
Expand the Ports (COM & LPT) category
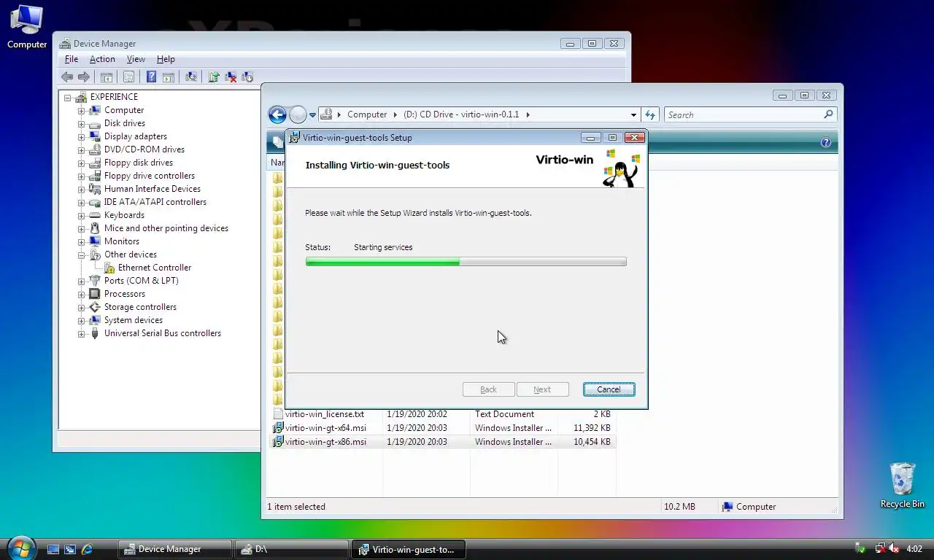(x=82, y=281)
